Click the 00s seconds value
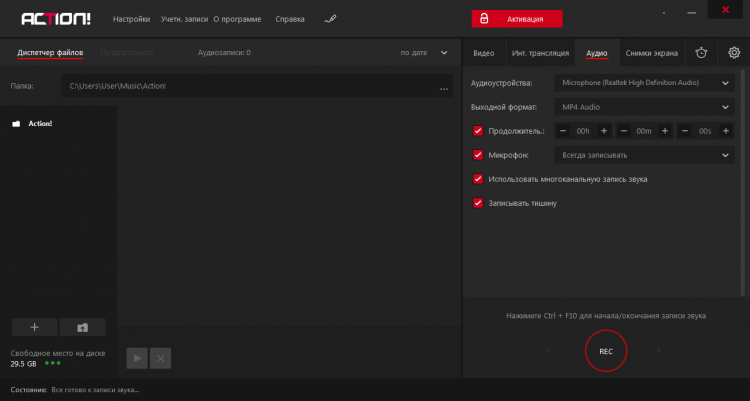Screen dimensions: 750x401 [x=705, y=131]
